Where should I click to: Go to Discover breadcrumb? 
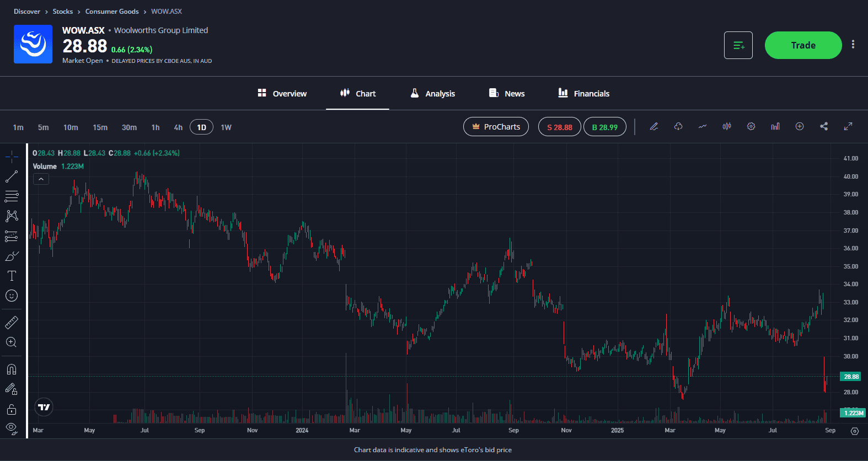coord(27,11)
